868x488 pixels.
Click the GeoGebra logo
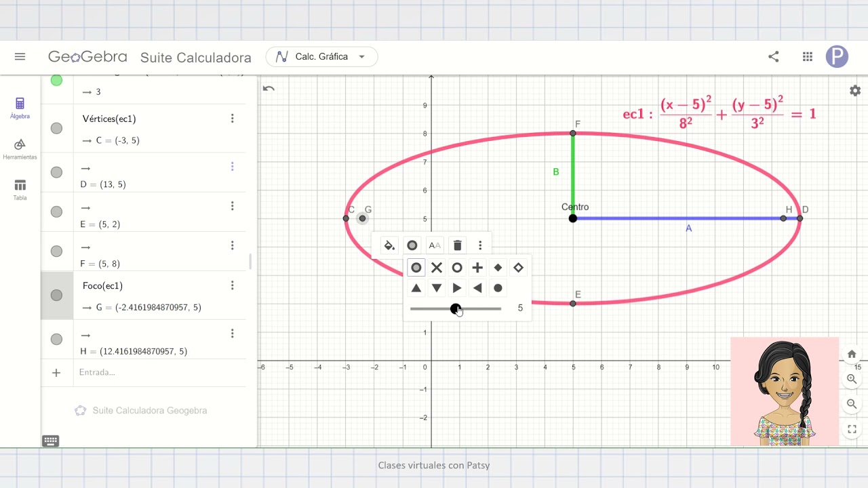click(x=87, y=57)
